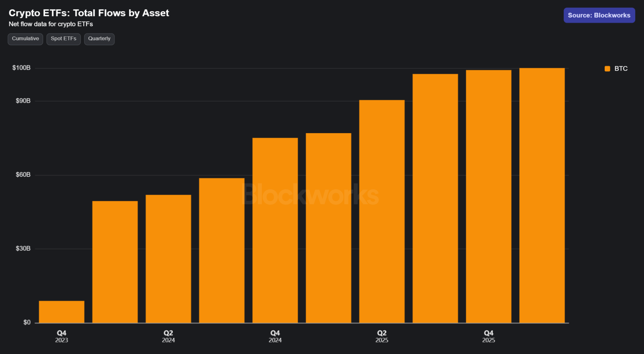Viewport: 644px width, 354px height.
Task: Click the Q2 2024 bar
Action: 168,259
